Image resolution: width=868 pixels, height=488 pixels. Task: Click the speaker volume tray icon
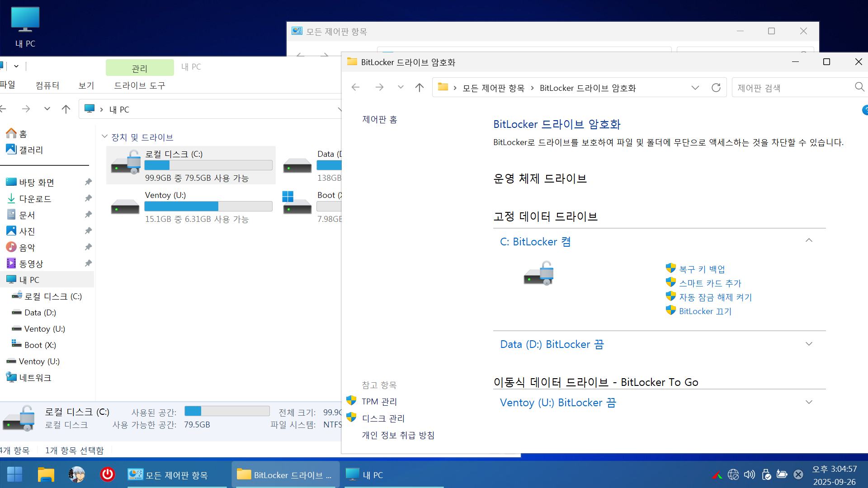click(749, 474)
